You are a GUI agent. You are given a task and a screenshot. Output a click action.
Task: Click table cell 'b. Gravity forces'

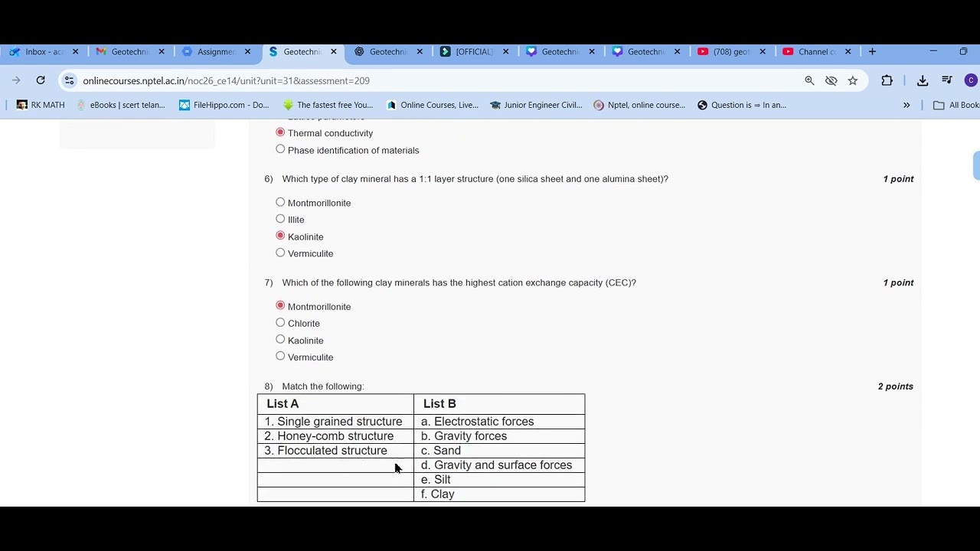click(499, 436)
